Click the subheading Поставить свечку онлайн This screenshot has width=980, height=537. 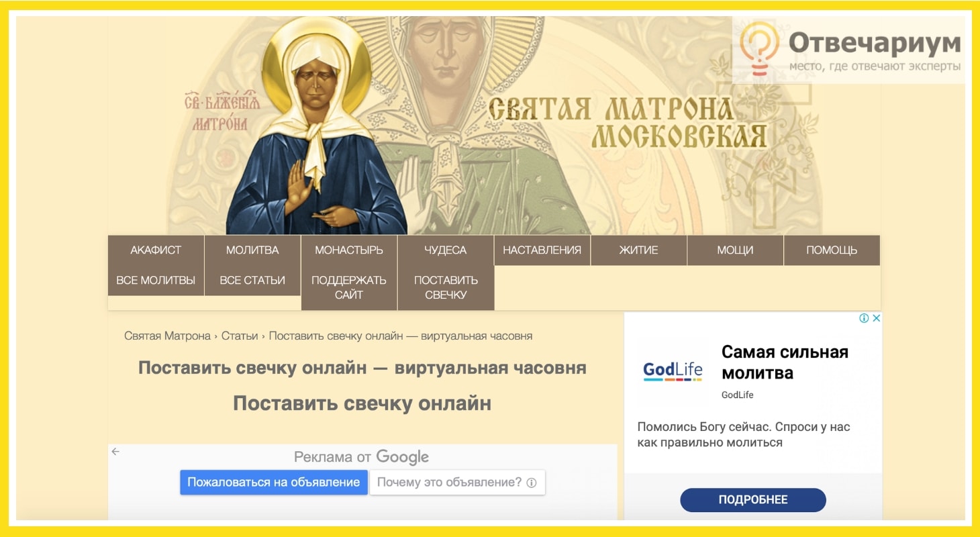click(x=362, y=403)
